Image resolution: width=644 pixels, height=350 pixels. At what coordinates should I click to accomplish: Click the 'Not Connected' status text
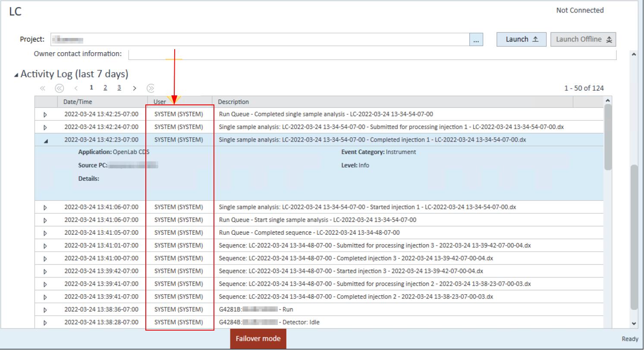[580, 10]
